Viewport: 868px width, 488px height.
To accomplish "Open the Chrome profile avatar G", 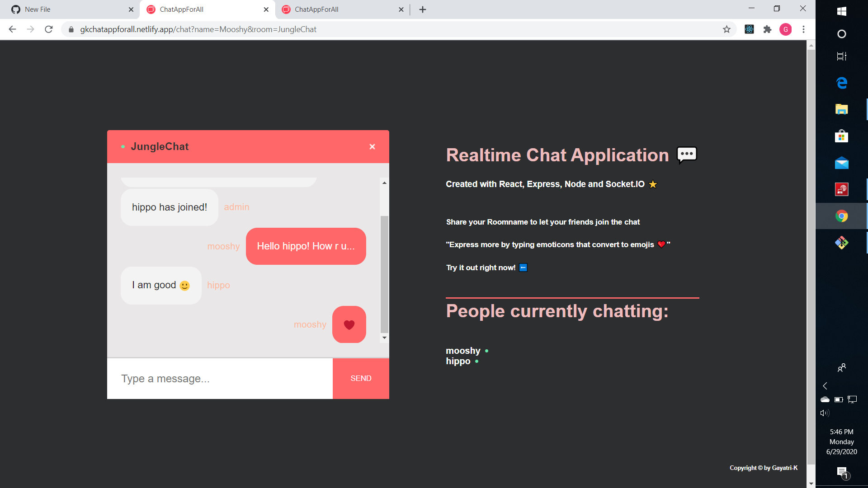I will 785,29.
